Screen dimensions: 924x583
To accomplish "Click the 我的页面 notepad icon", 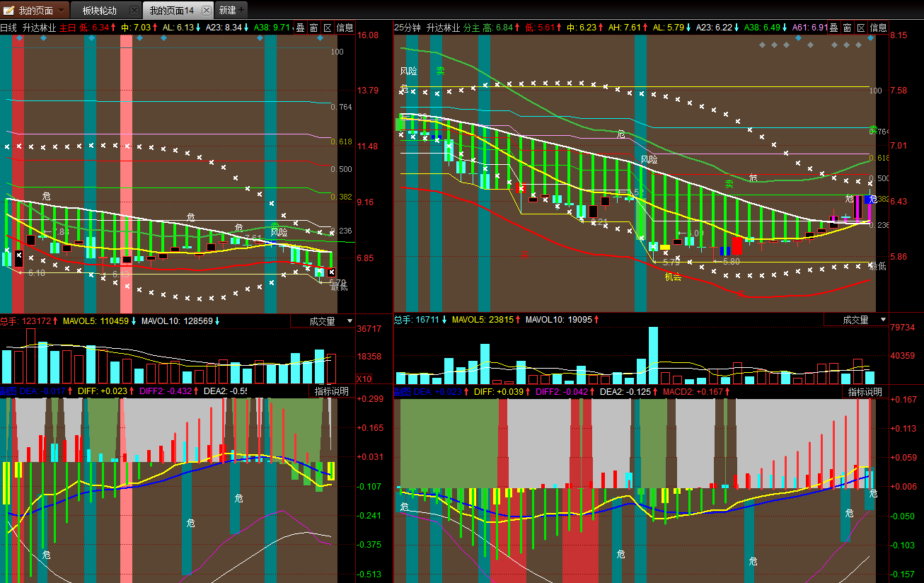I will [8, 10].
